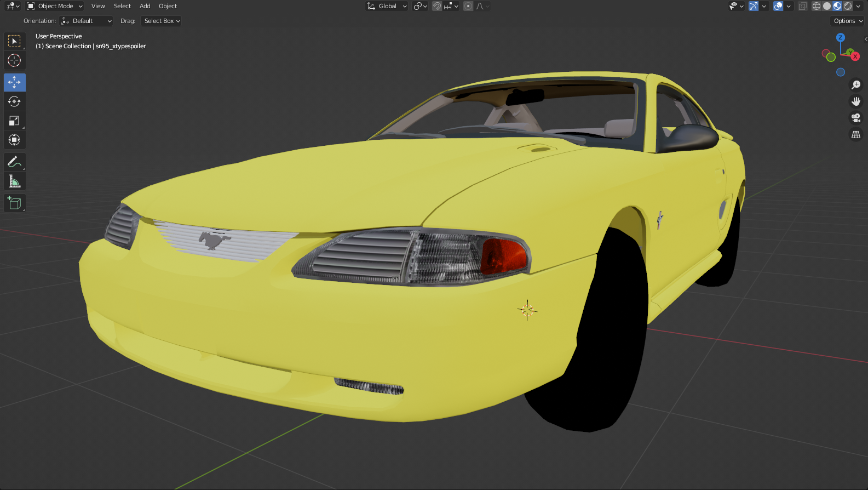Open the Orientation Default dropdown
This screenshot has width=868, height=490.
click(87, 21)
